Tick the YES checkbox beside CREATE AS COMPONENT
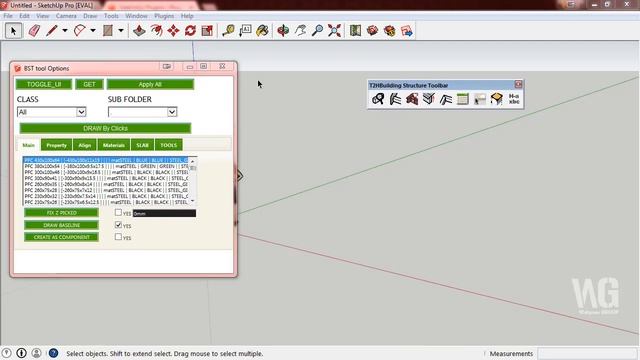 (x=118, y=237)
